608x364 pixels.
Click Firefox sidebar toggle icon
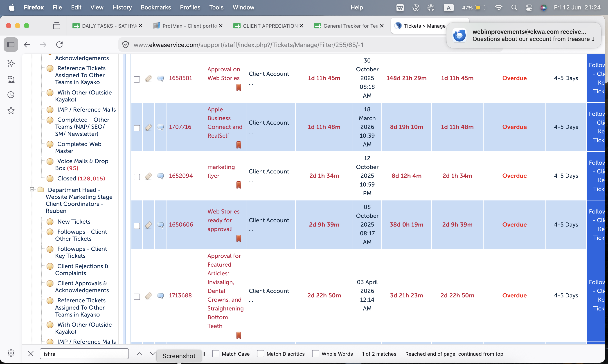(11, 45)
